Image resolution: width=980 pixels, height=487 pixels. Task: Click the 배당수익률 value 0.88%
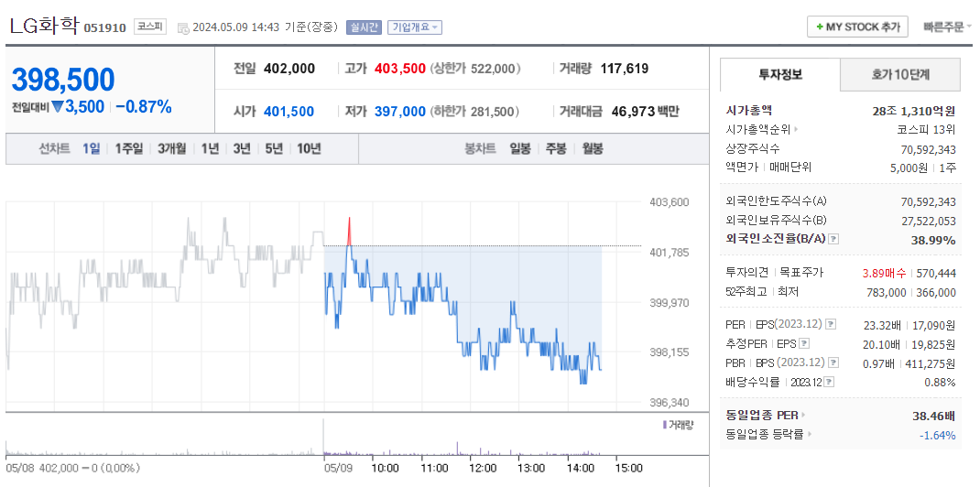(x=940, y=382)
